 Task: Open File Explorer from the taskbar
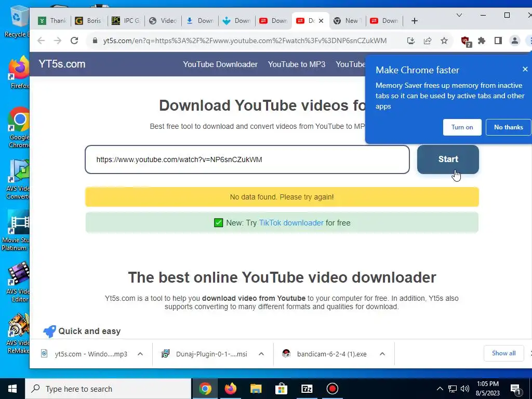(256, 389)
